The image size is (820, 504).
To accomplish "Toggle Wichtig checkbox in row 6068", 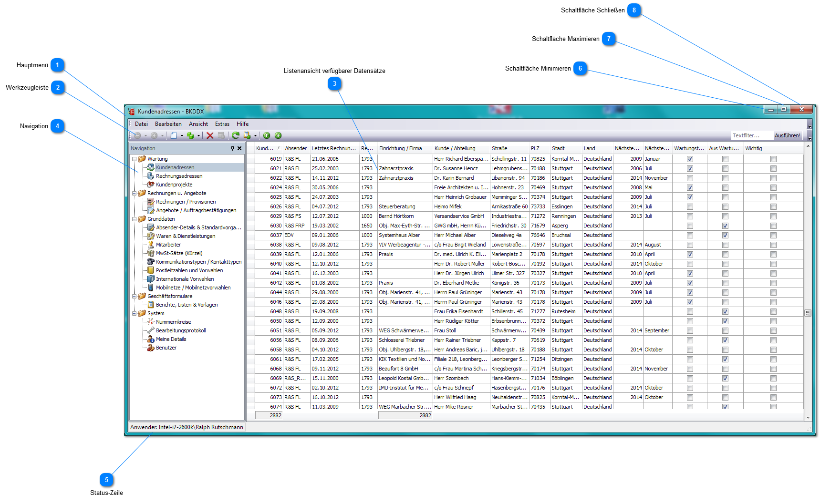I will pyautogui.click(x=773, y=369).
